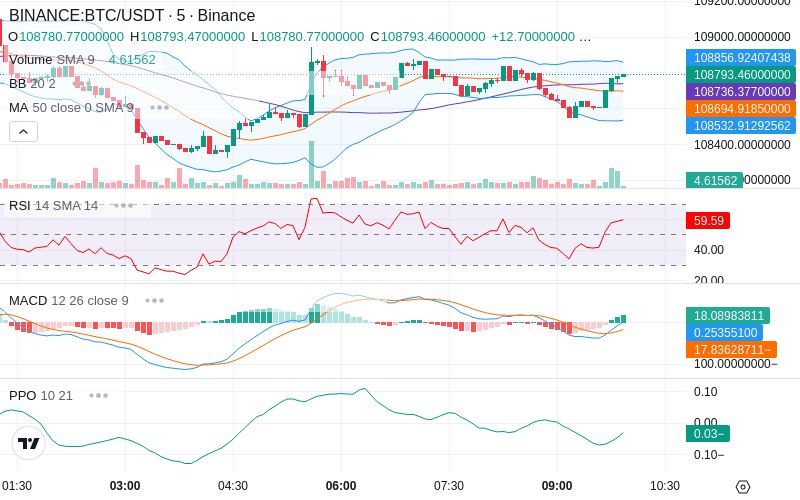800x500 pixels.
Task: Open chart settings hexagon icon
Action: pos(743,487)
